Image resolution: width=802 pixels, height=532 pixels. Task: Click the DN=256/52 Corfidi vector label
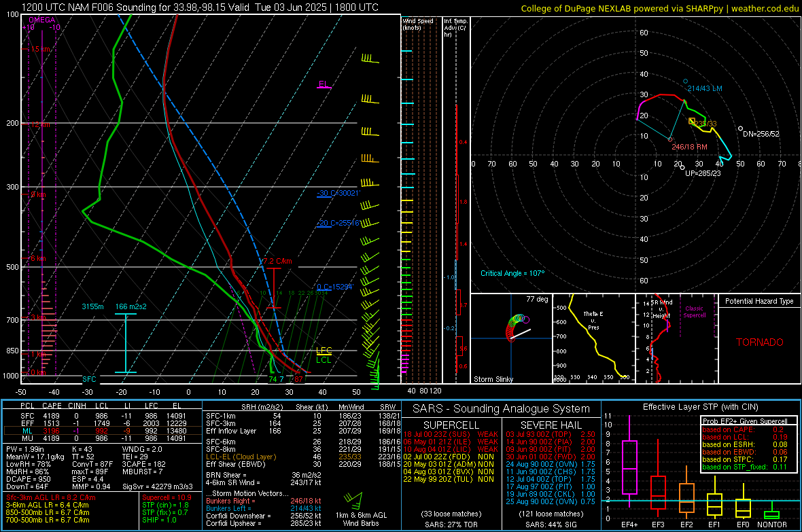tap(761, 134)
